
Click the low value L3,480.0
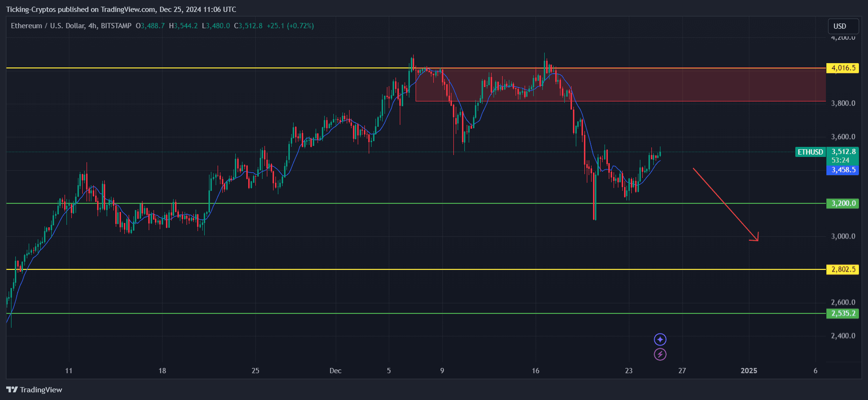216,26
